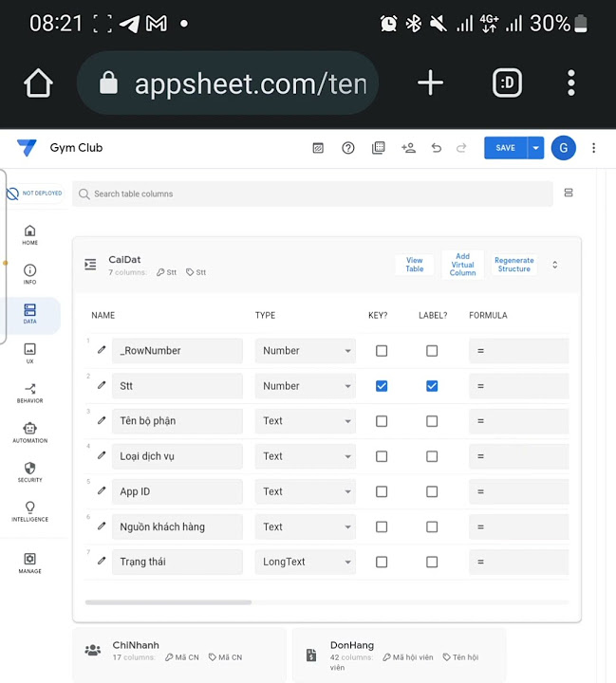Open the Automation section in sidebar
The height and width of the screenshot is (683, 616).
29,432
